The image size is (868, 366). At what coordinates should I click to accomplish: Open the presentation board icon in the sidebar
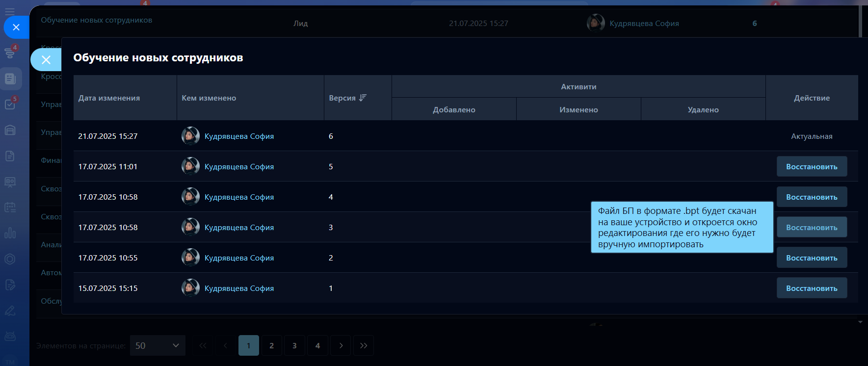pos(10,182)
